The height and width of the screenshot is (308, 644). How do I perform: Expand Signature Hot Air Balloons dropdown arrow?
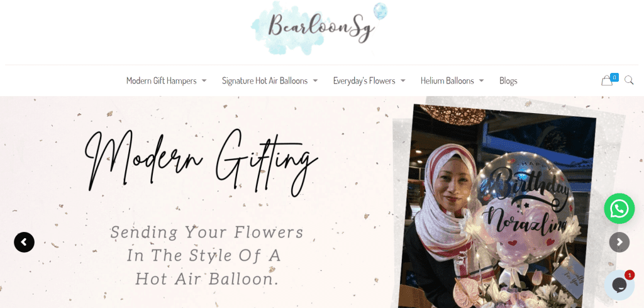pyautogui.click(x=315, y=81)
